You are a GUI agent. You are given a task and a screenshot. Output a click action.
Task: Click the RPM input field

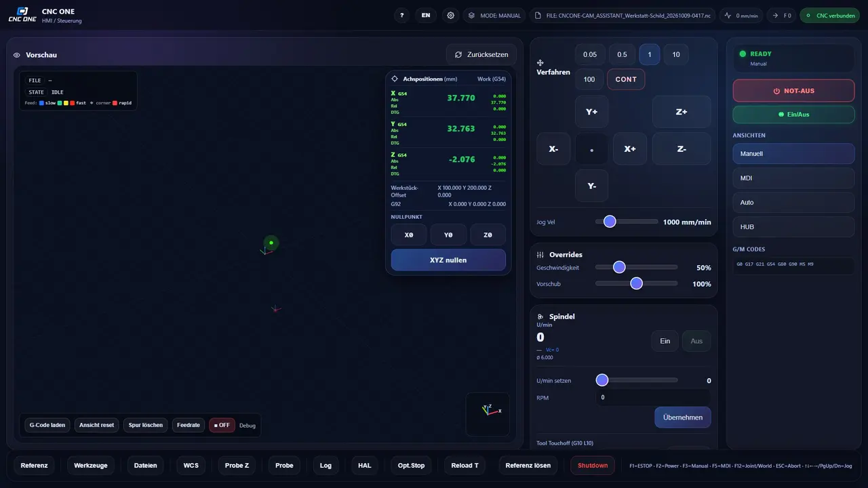(653, 397)
